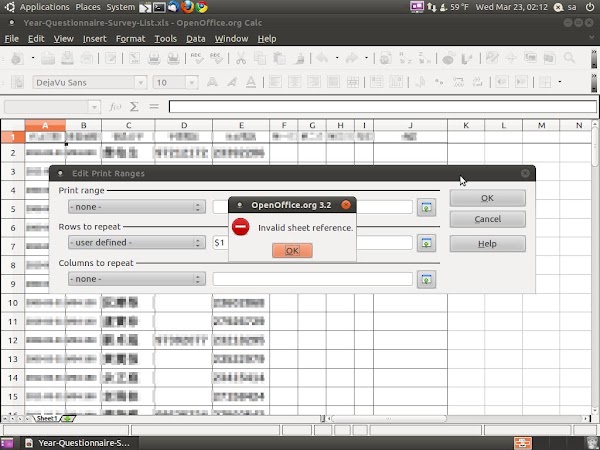600x450 pixels.
Task: Click the Zoom magnifier toolbar icon
Action: (569, 58)
